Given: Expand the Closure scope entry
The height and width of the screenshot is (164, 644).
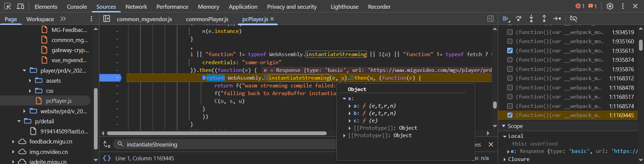Looking at the screenshot, I should pos(505,159).
